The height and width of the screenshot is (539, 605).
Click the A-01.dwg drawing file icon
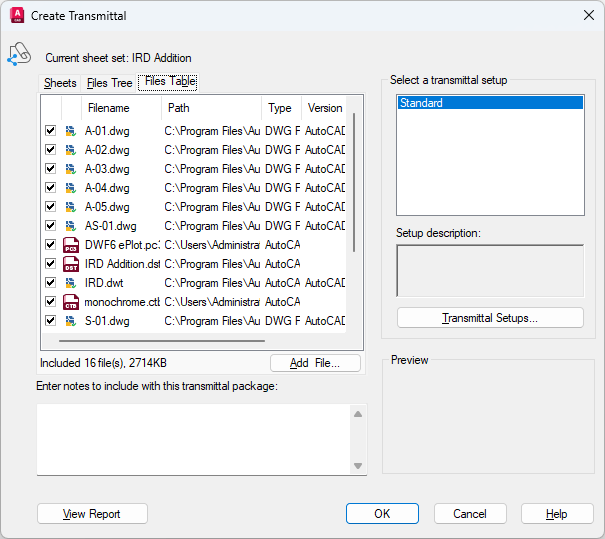point(71,131)
